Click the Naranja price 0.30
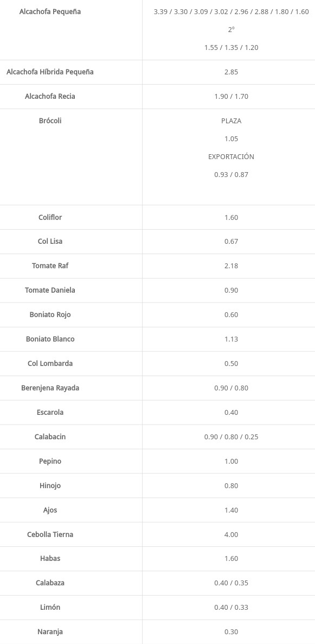Image resolution: width=315 pixels, height=644 pixels. click(232, 632)
